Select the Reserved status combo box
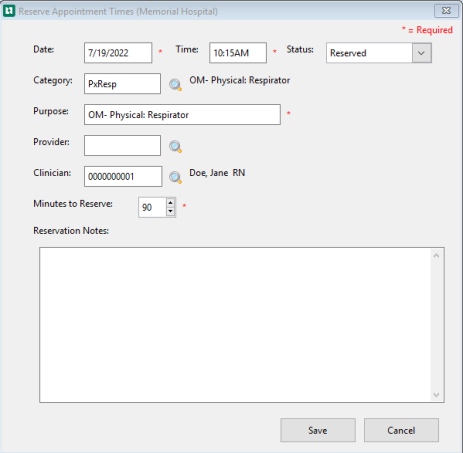 point(379,53)
